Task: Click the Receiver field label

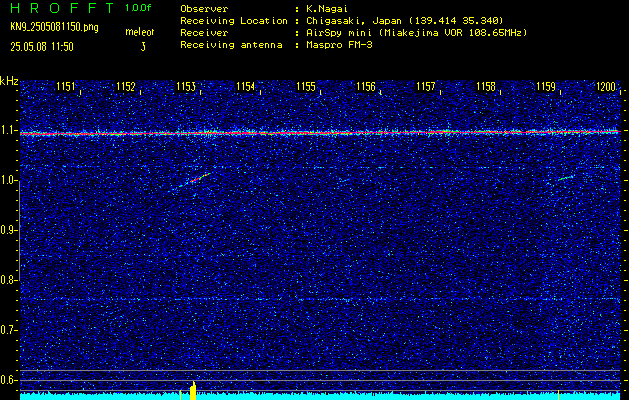Action: coord(204,33)
